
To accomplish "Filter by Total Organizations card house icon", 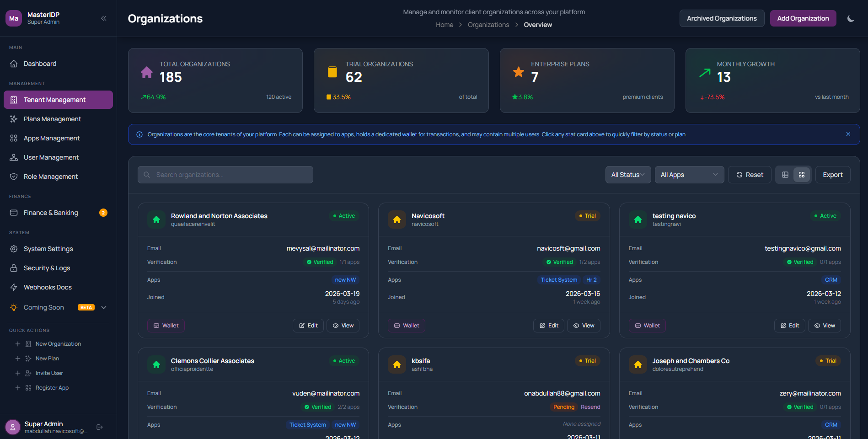I will point(147,72).
